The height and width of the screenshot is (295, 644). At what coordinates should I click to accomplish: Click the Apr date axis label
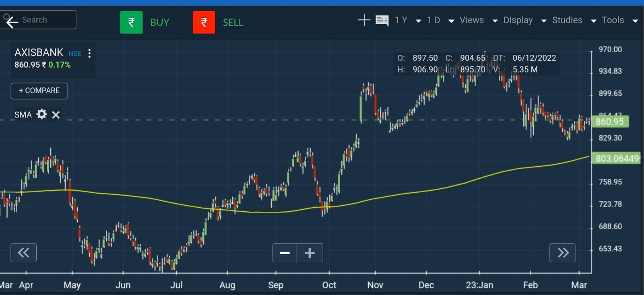click(26, 285)
